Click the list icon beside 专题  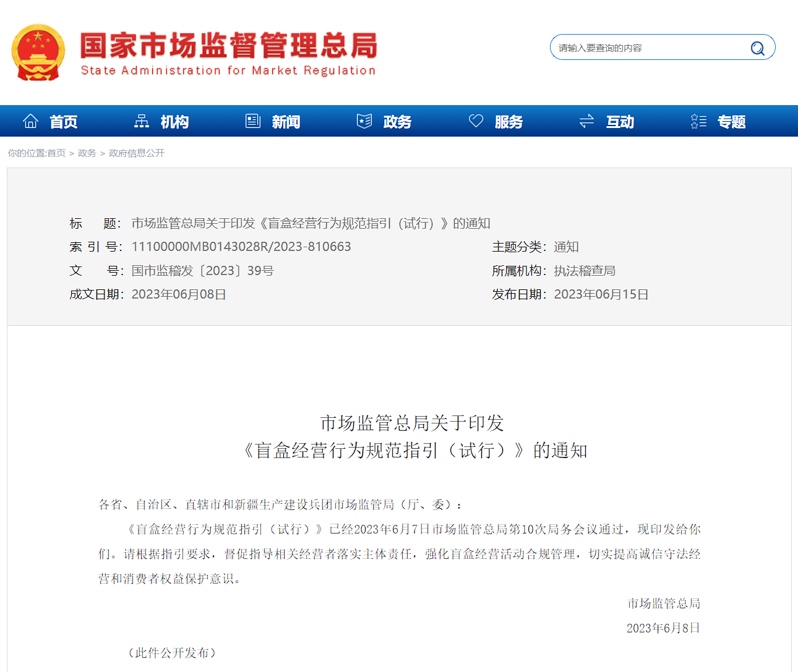[698, 121]
